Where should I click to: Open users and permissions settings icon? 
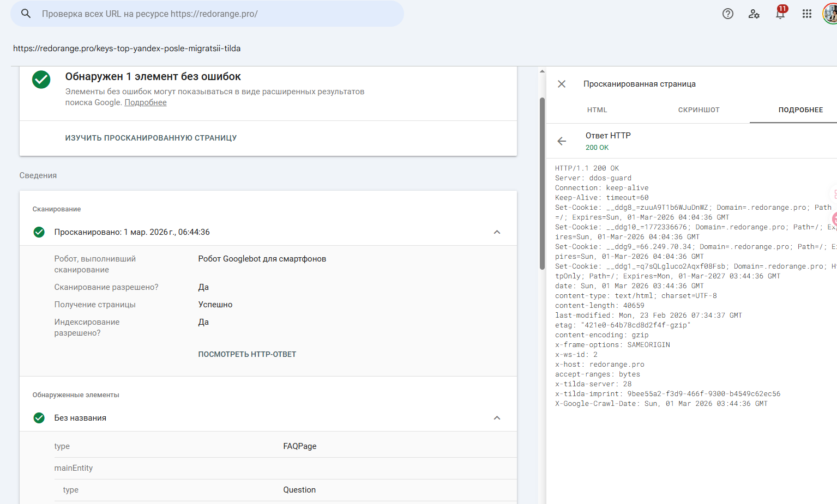tap(754, 14)
